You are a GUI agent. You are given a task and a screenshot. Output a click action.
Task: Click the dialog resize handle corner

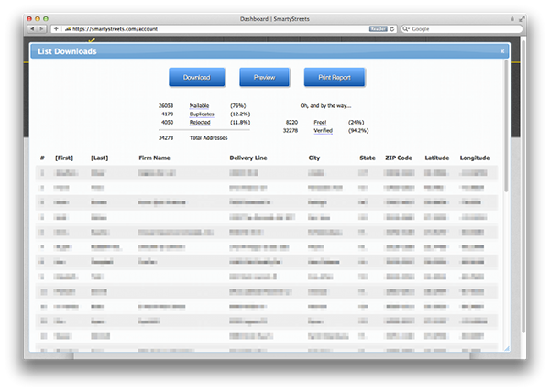click(507, 348)
